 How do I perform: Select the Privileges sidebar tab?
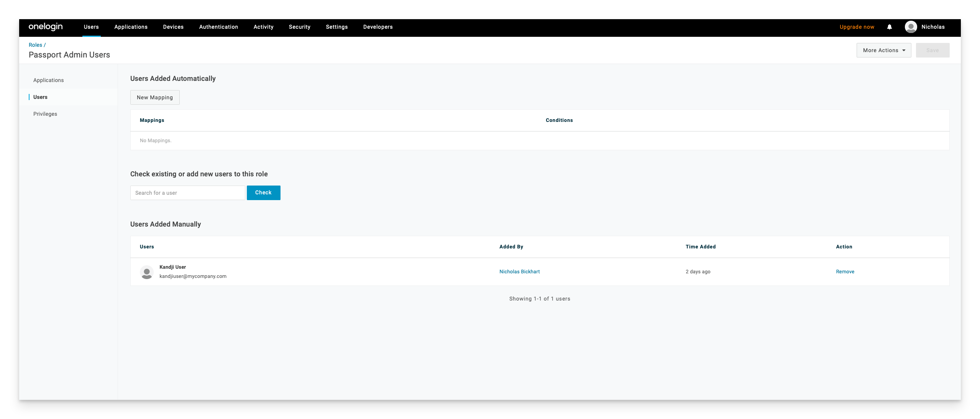coord(45,114)
